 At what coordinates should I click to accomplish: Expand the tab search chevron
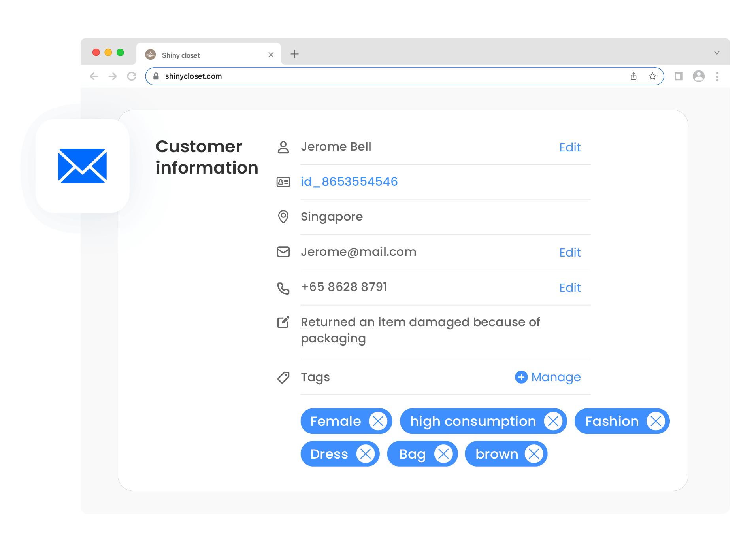[716, 53]
